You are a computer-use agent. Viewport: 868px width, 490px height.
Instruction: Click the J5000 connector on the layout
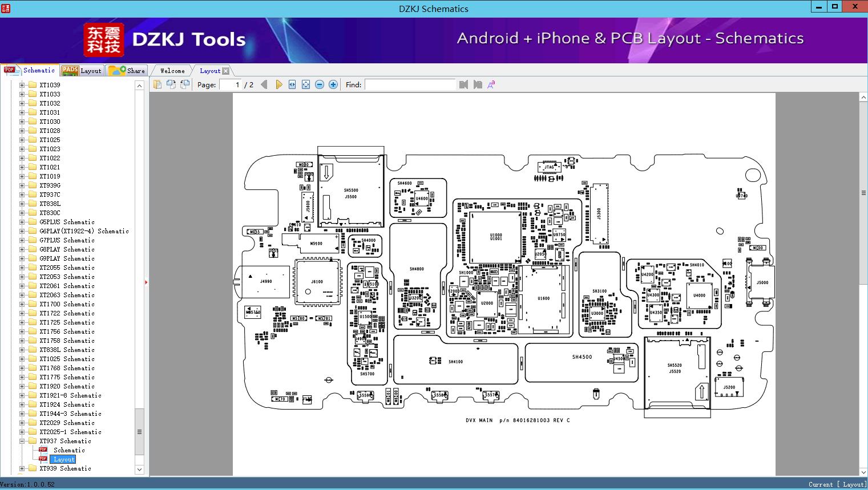[x=762, y=282]
